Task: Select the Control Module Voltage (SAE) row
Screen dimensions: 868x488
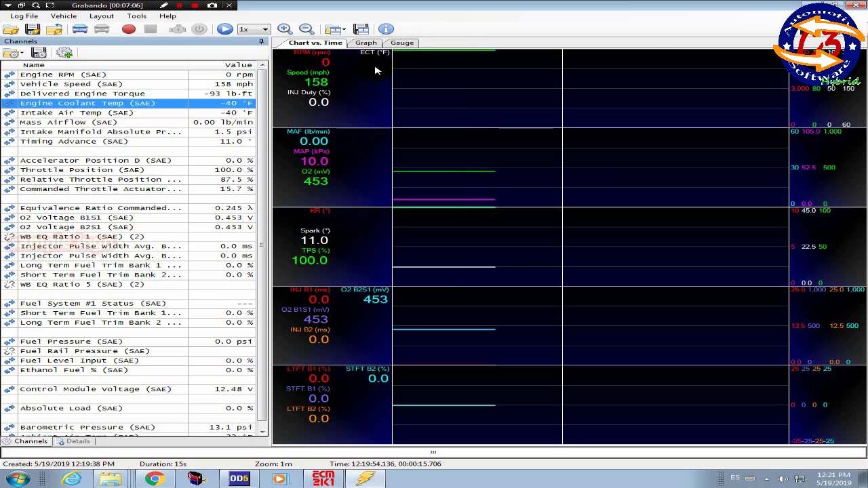Action: point(129,389)
